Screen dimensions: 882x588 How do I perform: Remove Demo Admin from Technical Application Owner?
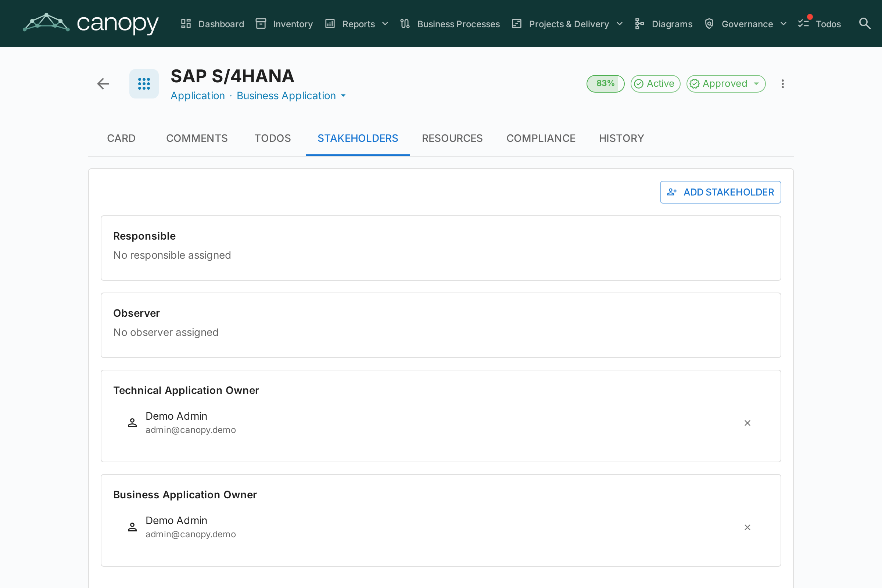click(747, 423)
